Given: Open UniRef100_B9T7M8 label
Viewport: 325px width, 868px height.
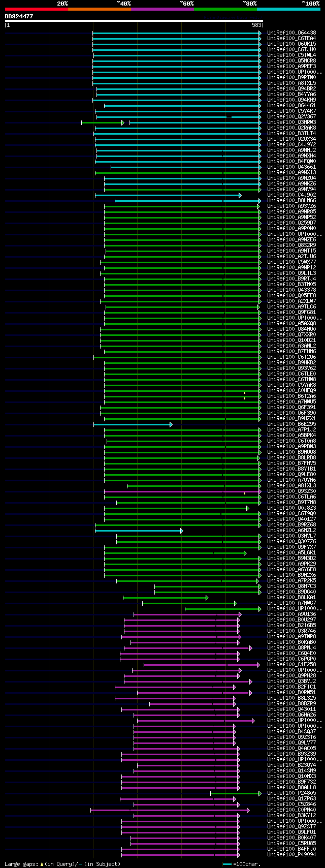Looking at the screenshot, I should pyautogui.click(x=291, y=502).
